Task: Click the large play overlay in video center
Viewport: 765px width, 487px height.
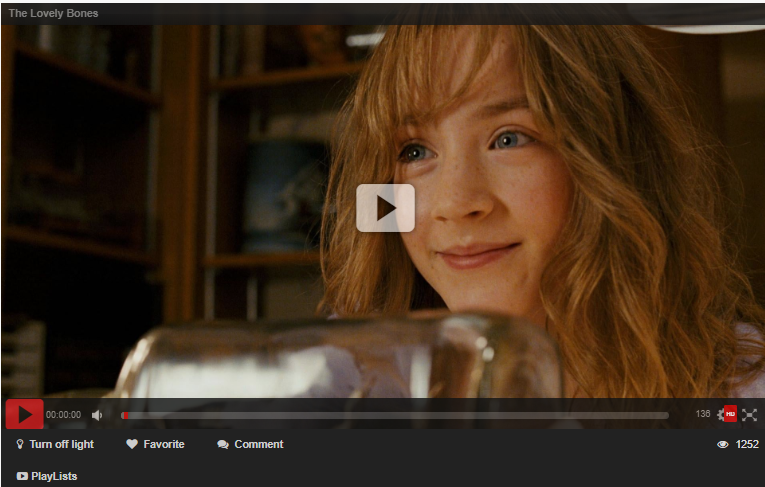Action: (x=385, y=208)
